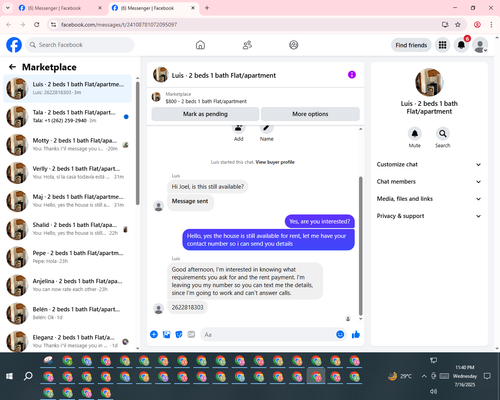Open Luis conversation in list
500x400 pixels.
67,89
